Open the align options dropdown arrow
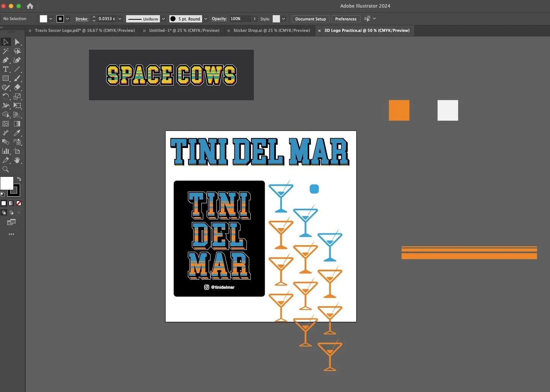The height and width of the screenshot is (392, 550). (x=374, y=19)
